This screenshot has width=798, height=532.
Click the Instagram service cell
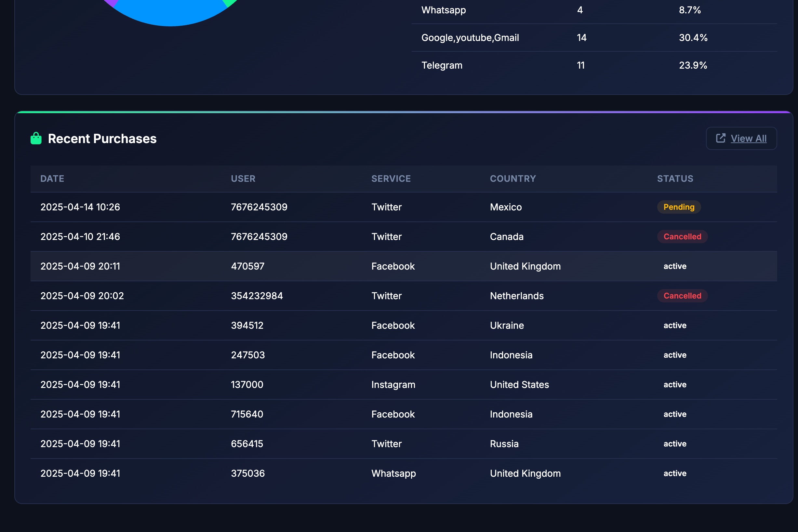393,385
